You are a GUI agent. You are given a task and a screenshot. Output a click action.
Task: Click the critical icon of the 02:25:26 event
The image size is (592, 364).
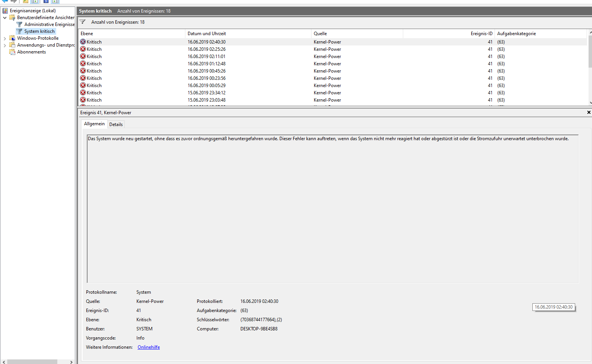tap(83, 49)
